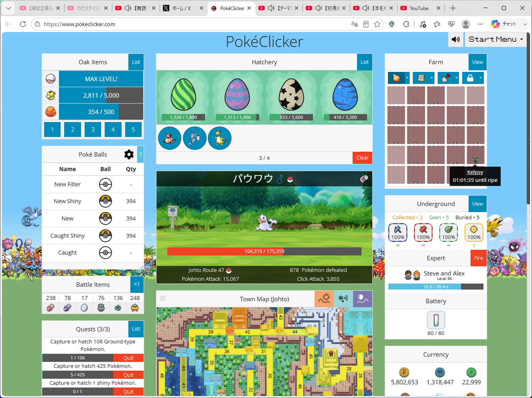Change Ultra Ball for New Shiny row

point(106,201)
